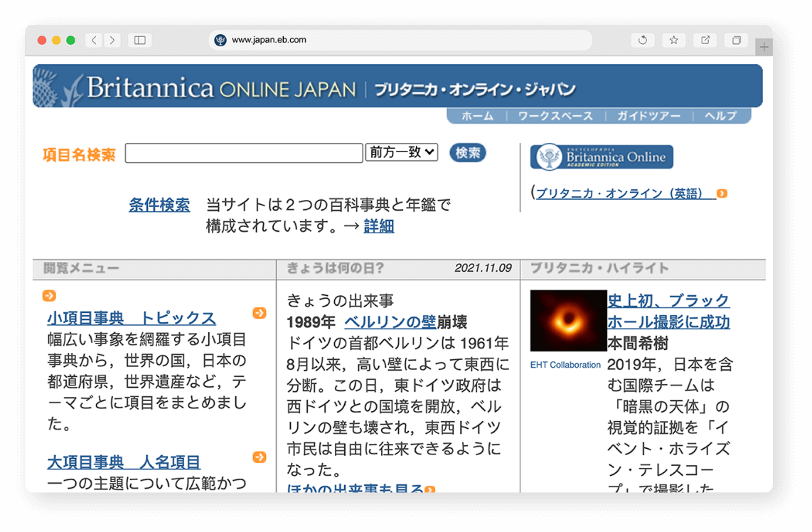Click the orange arrow icon under 閲覧メニュー header
The image size is (812, 532).
49,295
